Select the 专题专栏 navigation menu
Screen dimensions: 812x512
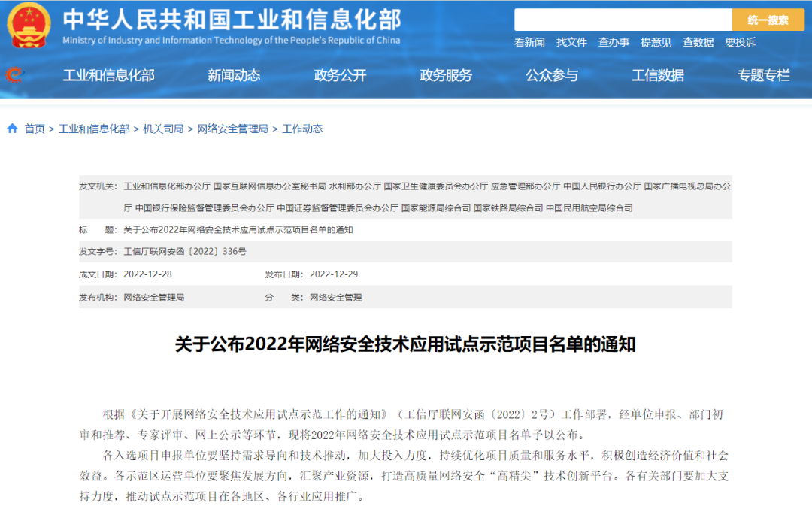(764, 75)
